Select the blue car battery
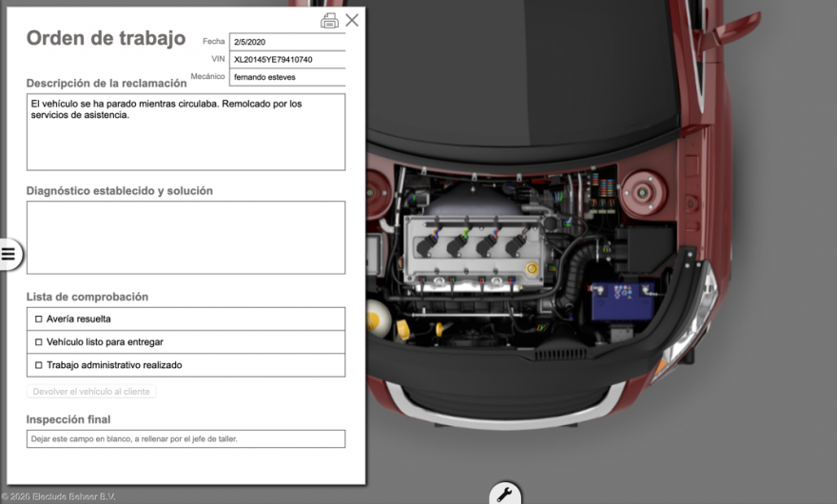837x504 pixels. tap(623, 301)
